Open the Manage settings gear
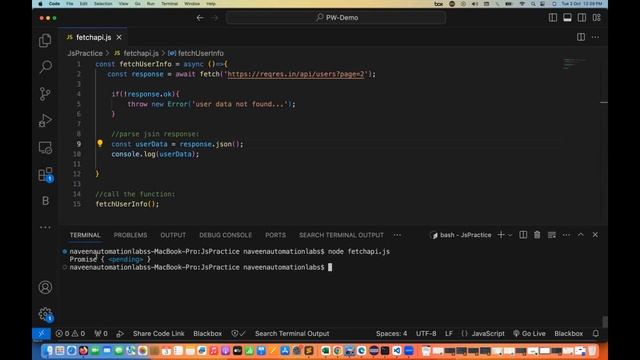640x360 pixels. (45, 314)
